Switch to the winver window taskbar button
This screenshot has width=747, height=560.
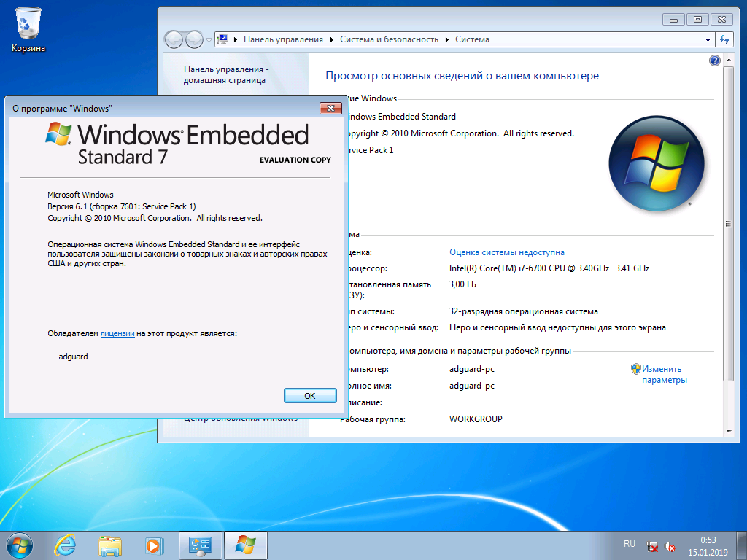(x=245, y=545)
